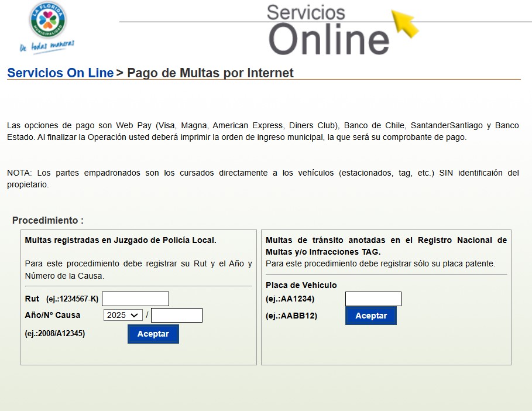
Task: Click the payment options paragraph mentioning Web Pay
Action: [x=263, y=131]
